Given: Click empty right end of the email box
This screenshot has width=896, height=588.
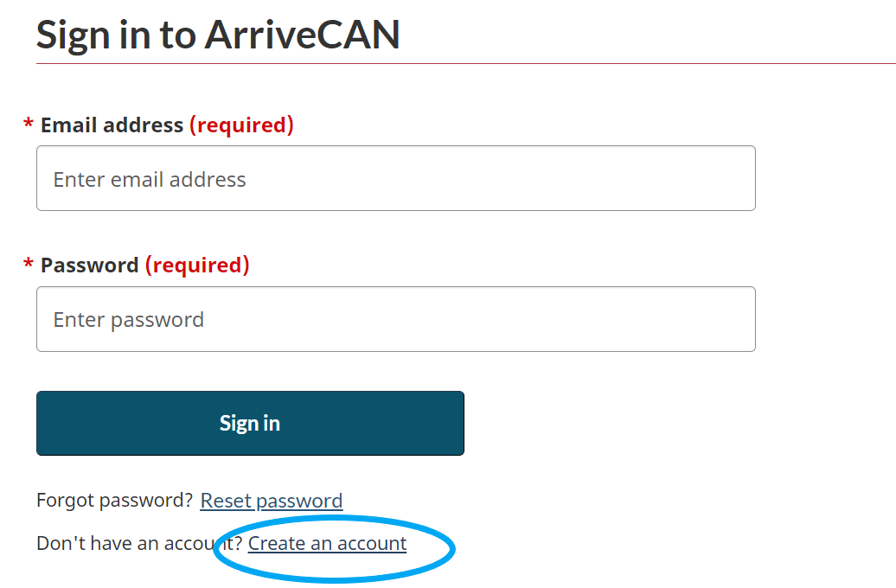Looking at the screenshot, I should click(686, 178).
